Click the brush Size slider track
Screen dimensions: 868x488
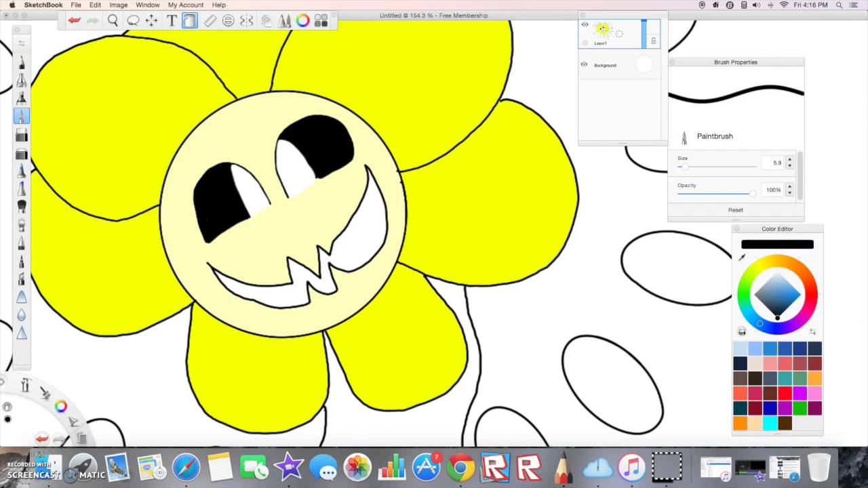coord(717,166)
